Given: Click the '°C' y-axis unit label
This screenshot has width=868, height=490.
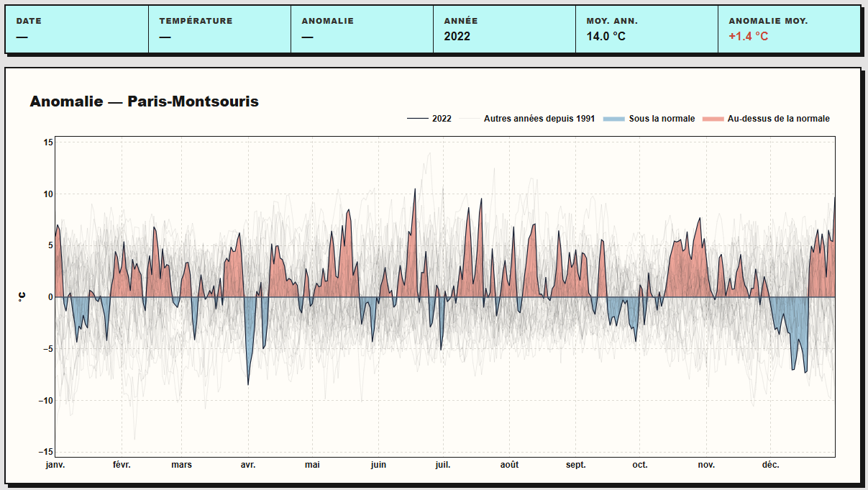Looking at the screenshot, I should click(x=22, y=296).
